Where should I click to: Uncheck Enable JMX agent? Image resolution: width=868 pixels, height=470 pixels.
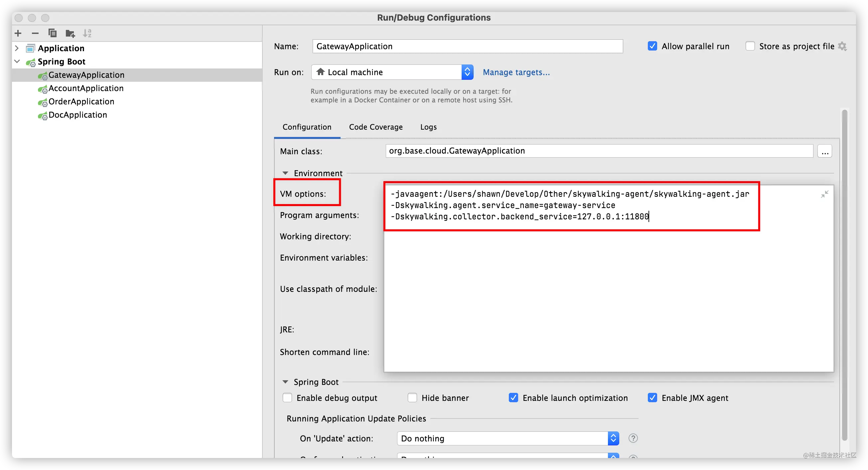(x=652, y=398)
